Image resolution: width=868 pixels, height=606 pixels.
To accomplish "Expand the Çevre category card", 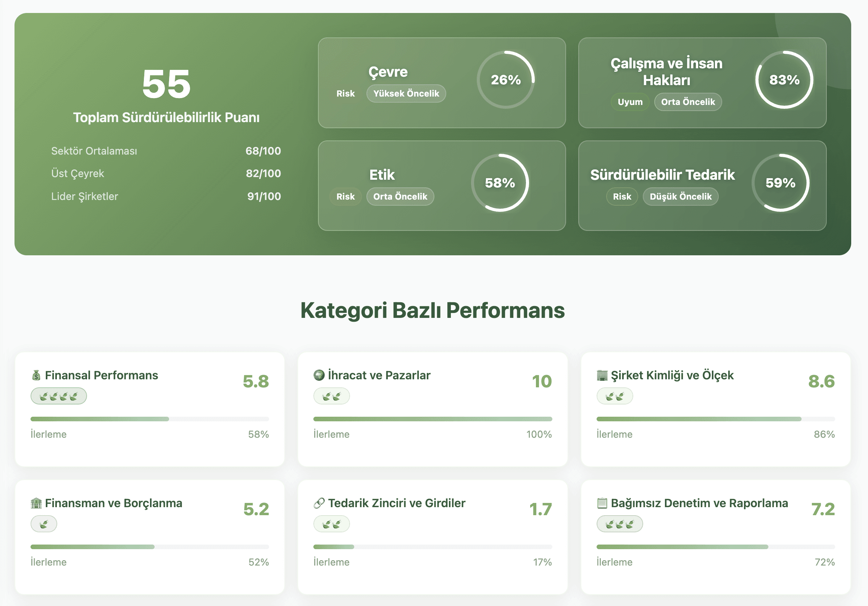I will (442, 83).
